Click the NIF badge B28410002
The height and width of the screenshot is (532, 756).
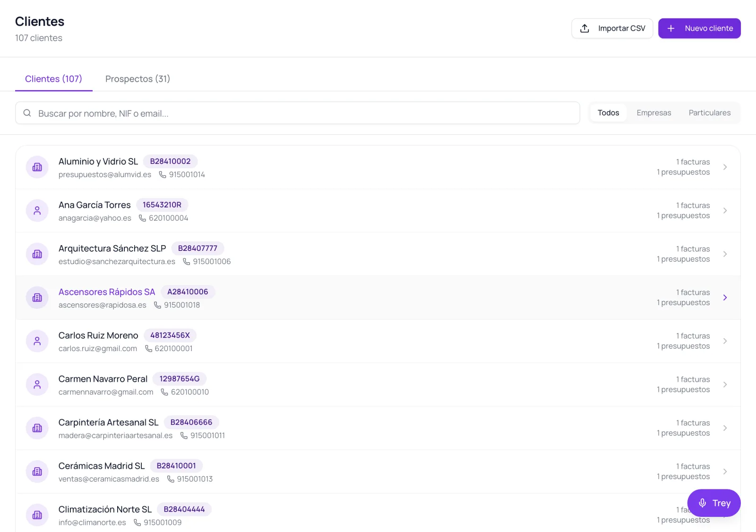[170, 162]
